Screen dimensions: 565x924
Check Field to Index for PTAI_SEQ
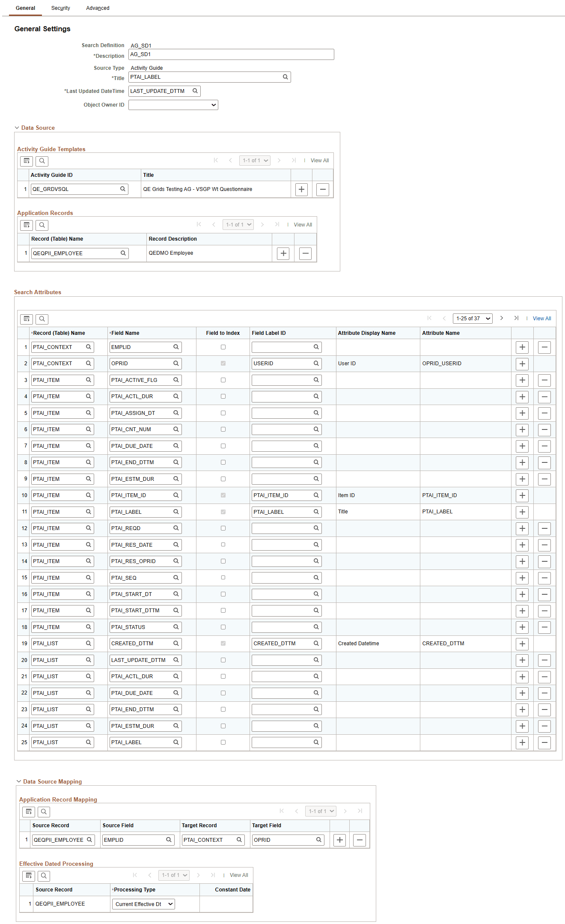tap(223, 578)
